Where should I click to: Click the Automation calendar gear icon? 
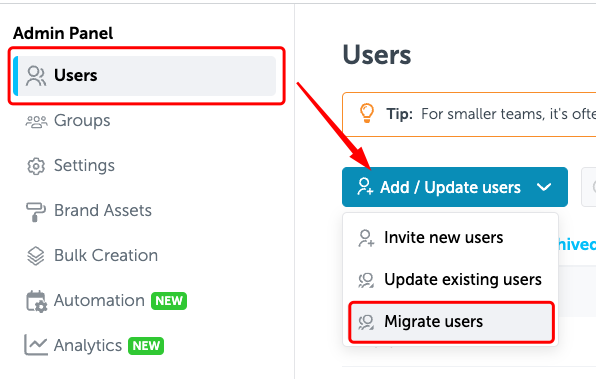click(36, 301)
